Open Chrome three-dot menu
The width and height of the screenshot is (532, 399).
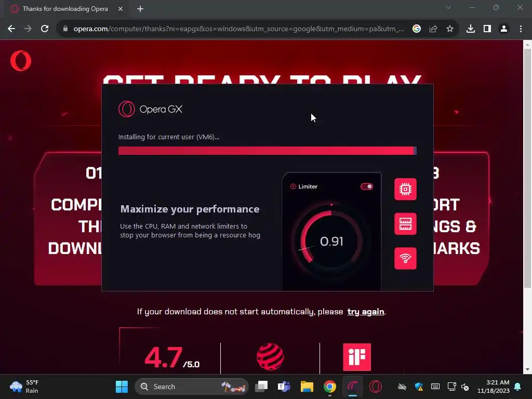click(x=521, y=29)
